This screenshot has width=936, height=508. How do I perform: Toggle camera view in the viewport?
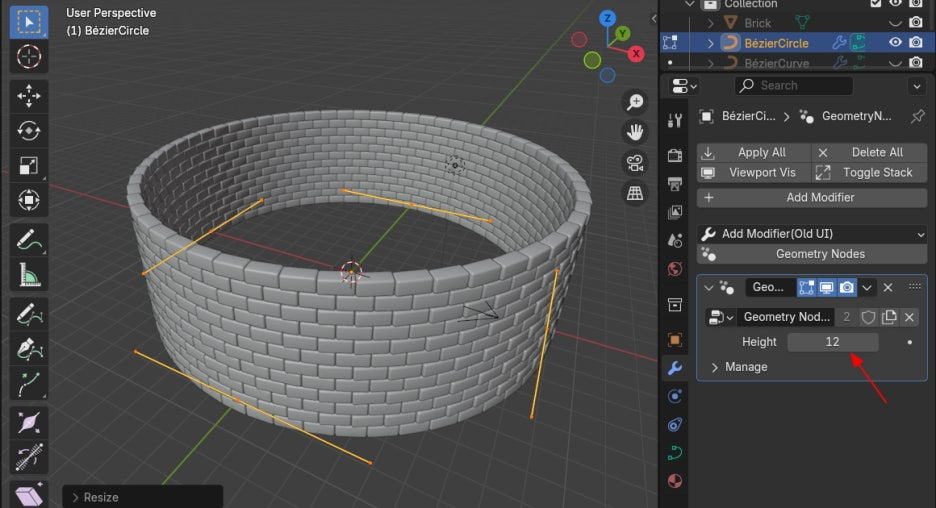[635, 162]
